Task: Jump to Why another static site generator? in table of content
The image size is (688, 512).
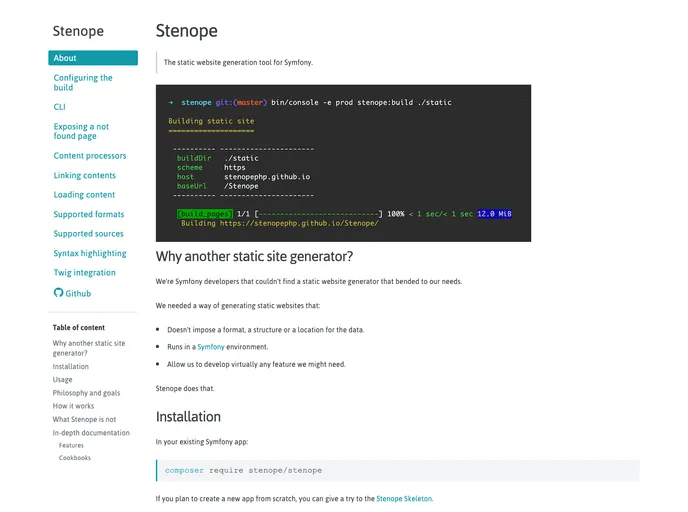Action: (x=89, y=348)
